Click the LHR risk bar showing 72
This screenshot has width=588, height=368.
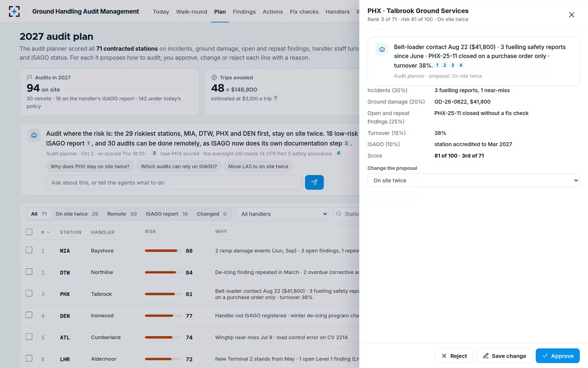click(x=163, y=359)
